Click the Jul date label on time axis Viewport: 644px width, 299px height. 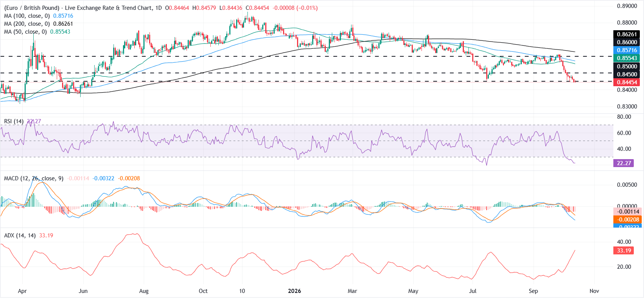[x=473, y=291]
